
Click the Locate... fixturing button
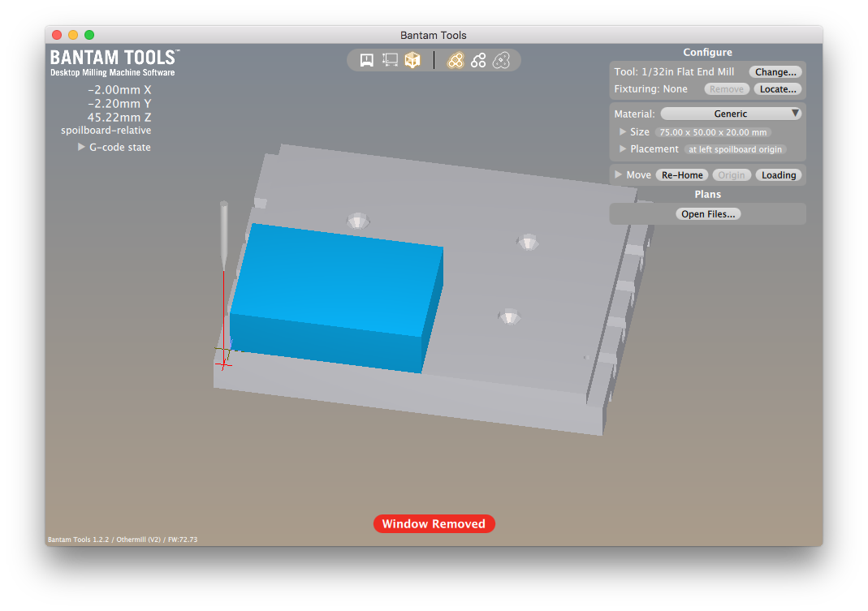pyautogui.click(x=778, y=89)
